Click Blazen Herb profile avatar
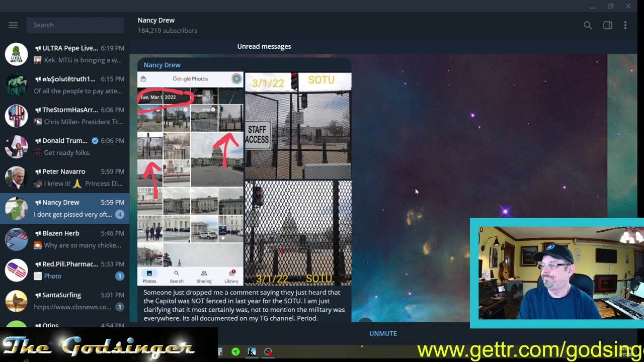The width and height of the screenshot is (644, 362). pos(16,239)
